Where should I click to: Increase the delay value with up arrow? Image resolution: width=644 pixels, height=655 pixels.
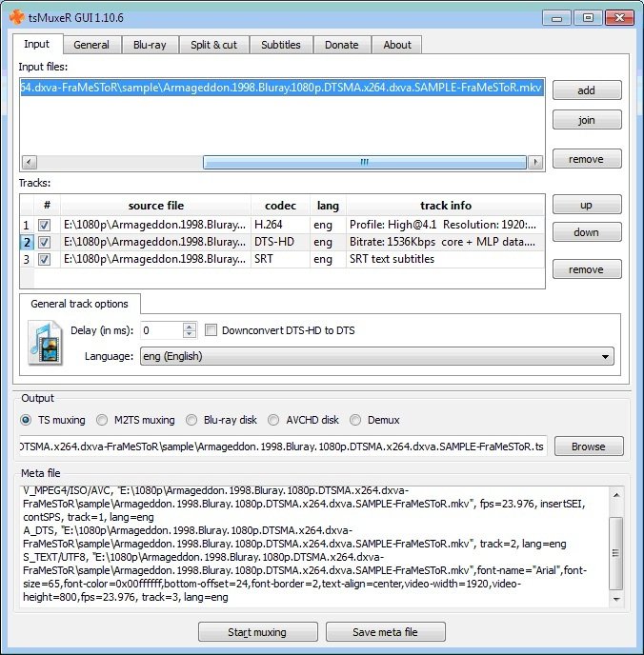(x=189, y=327)
